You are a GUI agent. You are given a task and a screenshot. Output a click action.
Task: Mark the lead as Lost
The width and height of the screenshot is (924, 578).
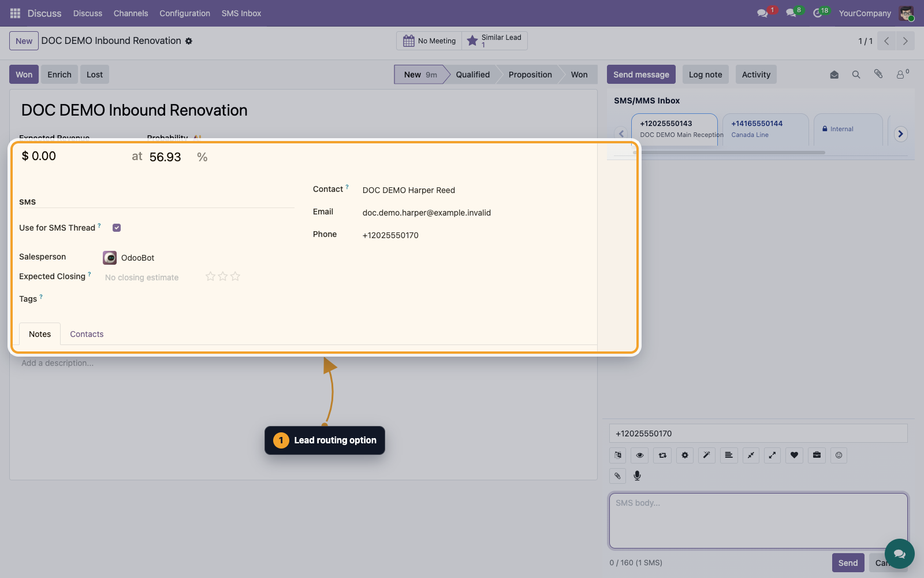click(95, 75)
